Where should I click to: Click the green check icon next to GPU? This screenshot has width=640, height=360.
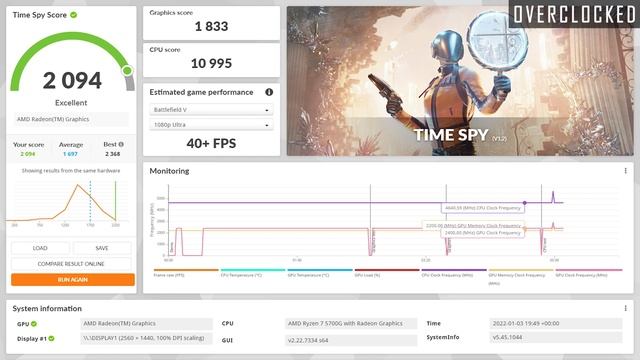[34, 324]
